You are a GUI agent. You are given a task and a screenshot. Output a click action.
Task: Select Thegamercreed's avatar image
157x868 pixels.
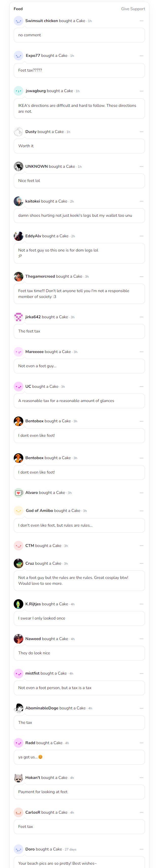point(19,277)
